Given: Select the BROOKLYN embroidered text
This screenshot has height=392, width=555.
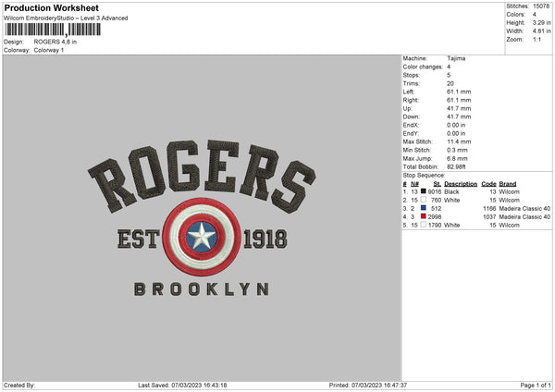Looking at the screenshot, I should tap(201, 288).
